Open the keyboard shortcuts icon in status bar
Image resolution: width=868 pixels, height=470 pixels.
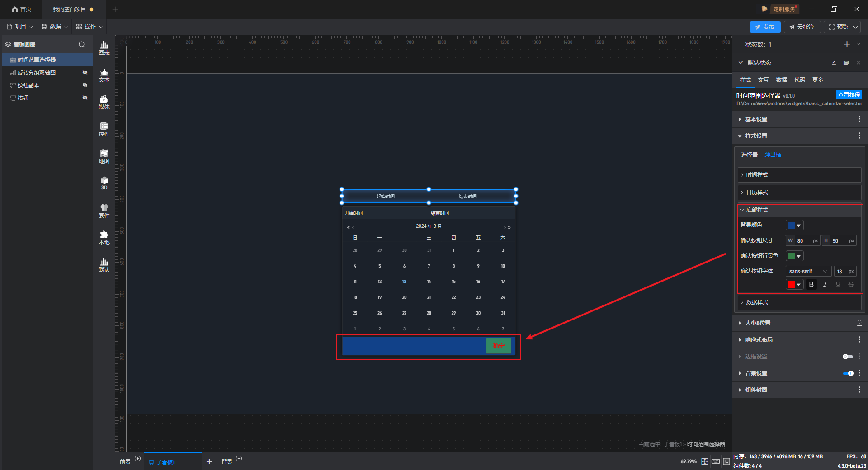716,461
